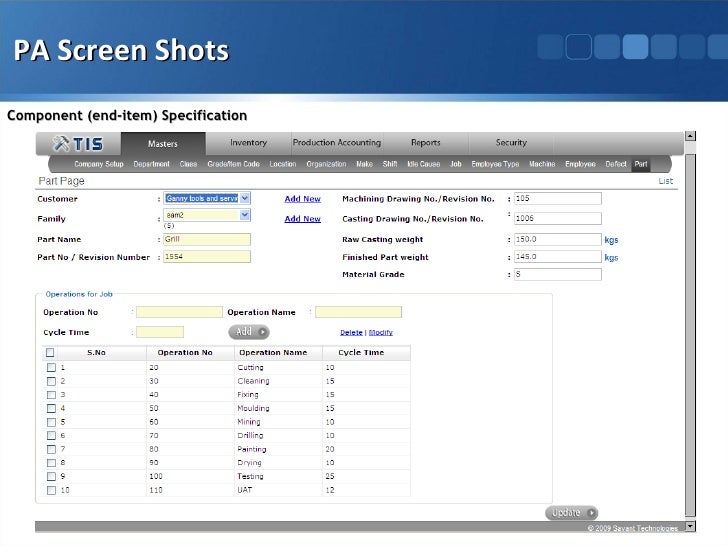Screen dimensions: 728x546
Task: Expand the Family dropdown
Action: [x=245, y=215]
